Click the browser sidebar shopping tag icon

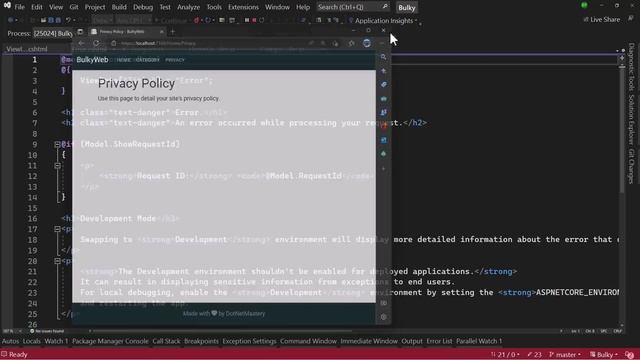point(383,84)
